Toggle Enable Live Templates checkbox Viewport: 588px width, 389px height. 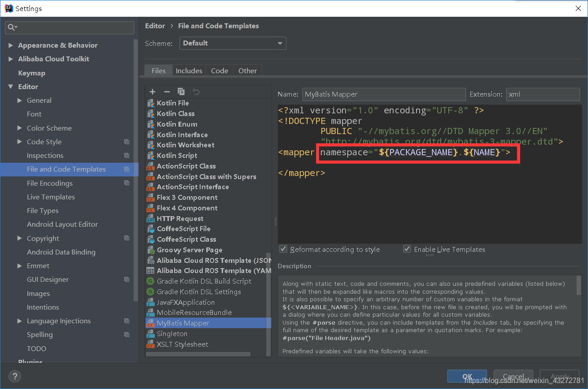coord(407,249)
